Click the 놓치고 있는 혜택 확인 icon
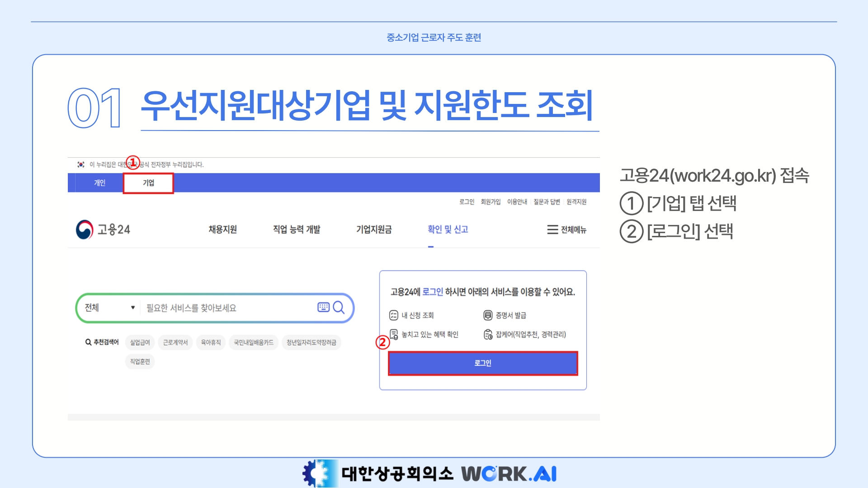This screenshot has height=488, width=868. (x=393, y=334)
